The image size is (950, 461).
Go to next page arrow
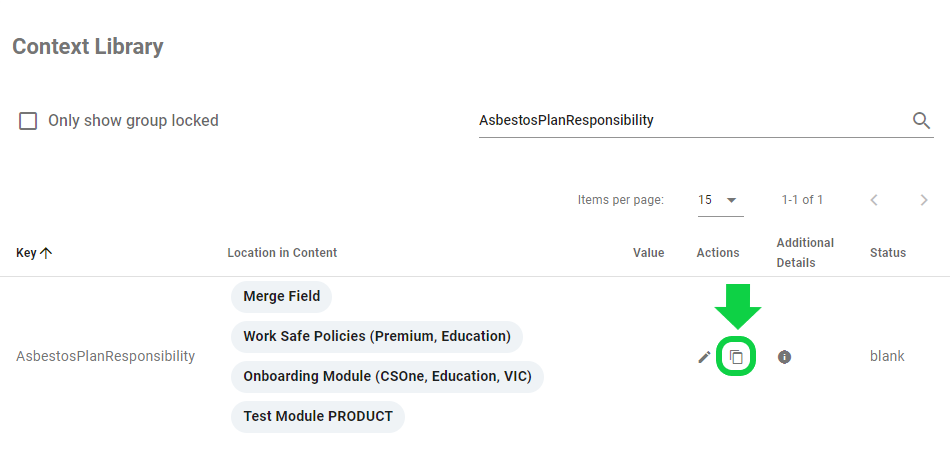(924, 200)
